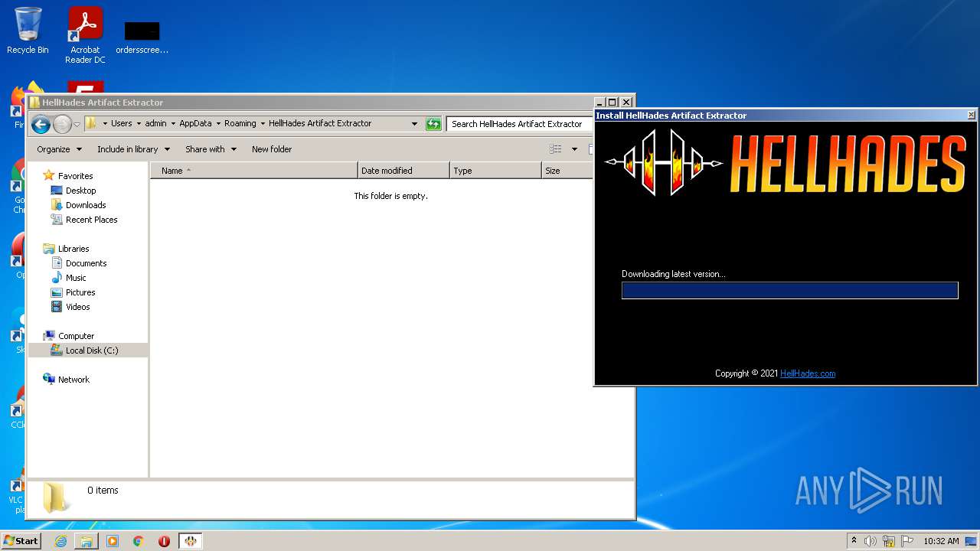Close the Install HellHades Artifact Extractor window
The height and width of the screenshot is (551, 980).
click(x=971, y=115)
